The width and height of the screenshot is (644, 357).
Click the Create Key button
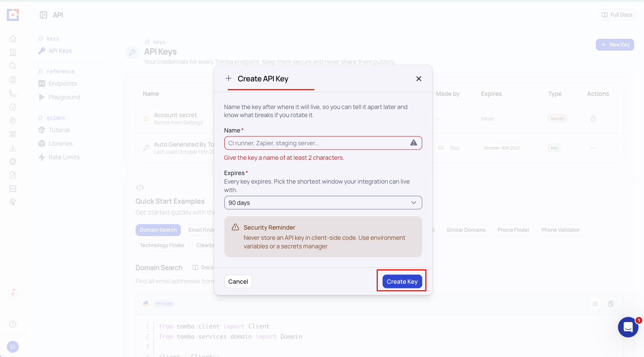tap(402, 282)
